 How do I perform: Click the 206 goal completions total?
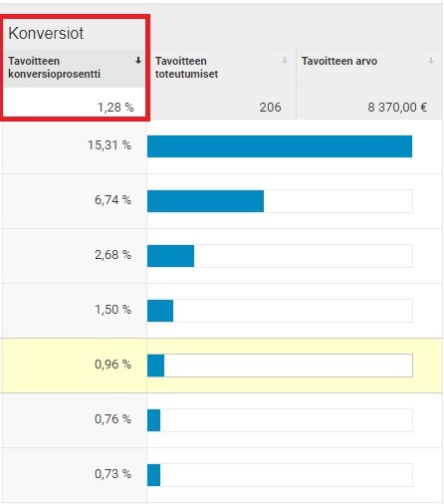(270, 108)
